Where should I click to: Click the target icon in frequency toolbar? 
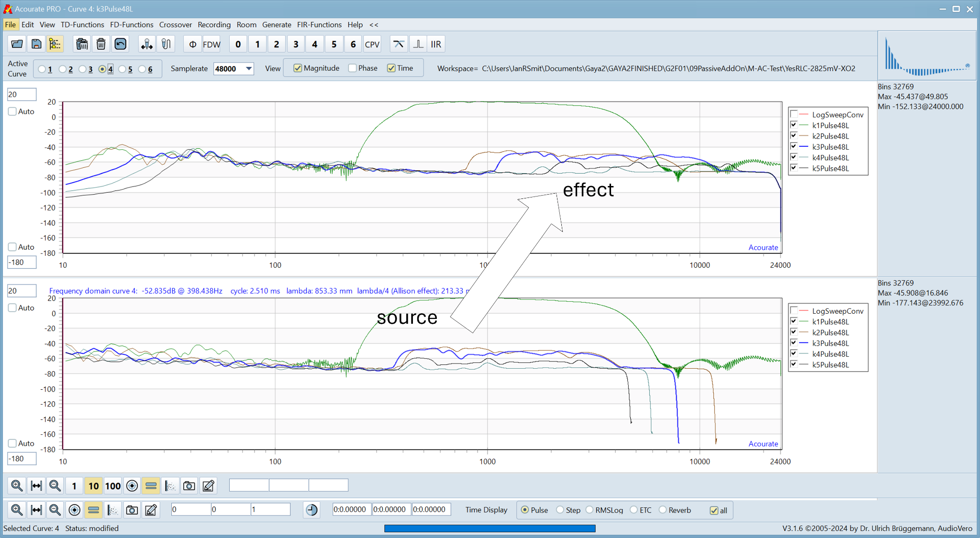[132, 486]
